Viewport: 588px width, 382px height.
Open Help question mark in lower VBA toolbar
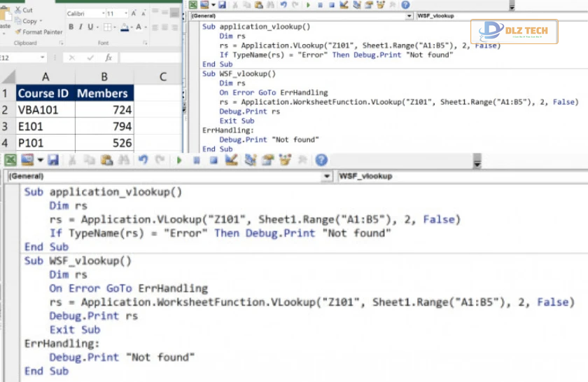[321, 161]
